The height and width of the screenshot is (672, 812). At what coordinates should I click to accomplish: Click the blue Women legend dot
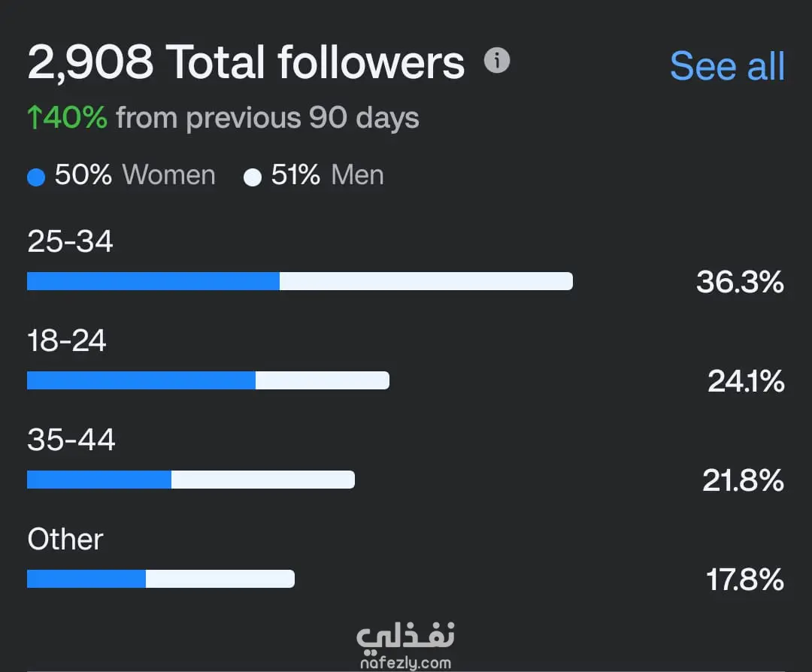pos(36,177)
